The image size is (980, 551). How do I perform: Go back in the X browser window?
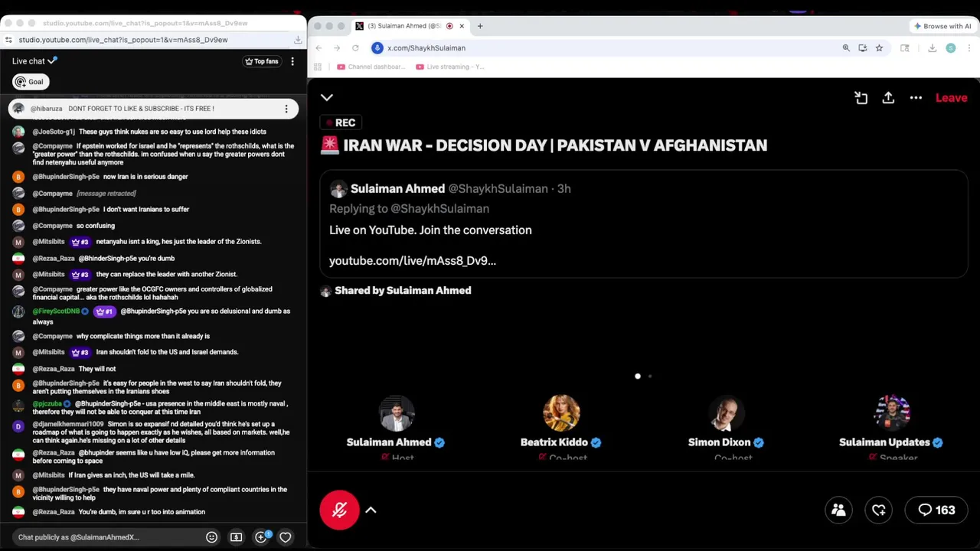pyautogui.click(x=318, y=47)
